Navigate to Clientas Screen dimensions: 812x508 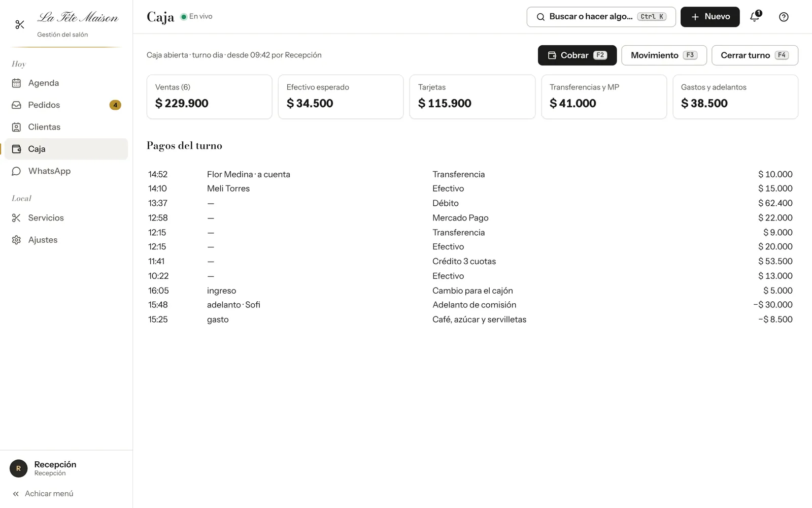66,127
